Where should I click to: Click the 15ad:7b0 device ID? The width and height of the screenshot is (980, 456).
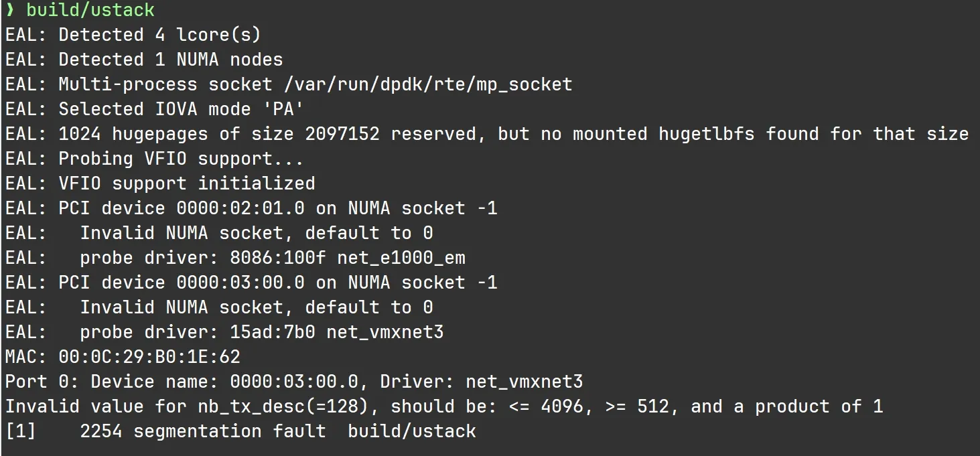(272, 332)
